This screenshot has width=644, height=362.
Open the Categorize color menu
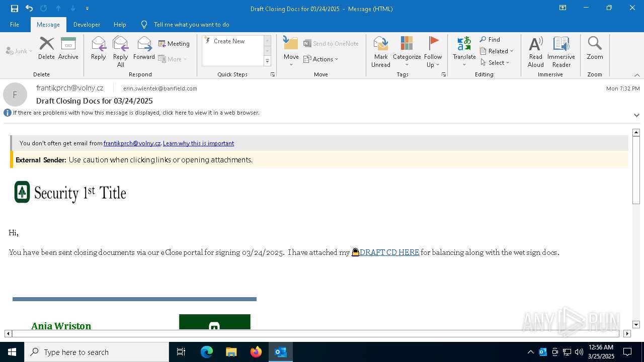tap(407, 52)
